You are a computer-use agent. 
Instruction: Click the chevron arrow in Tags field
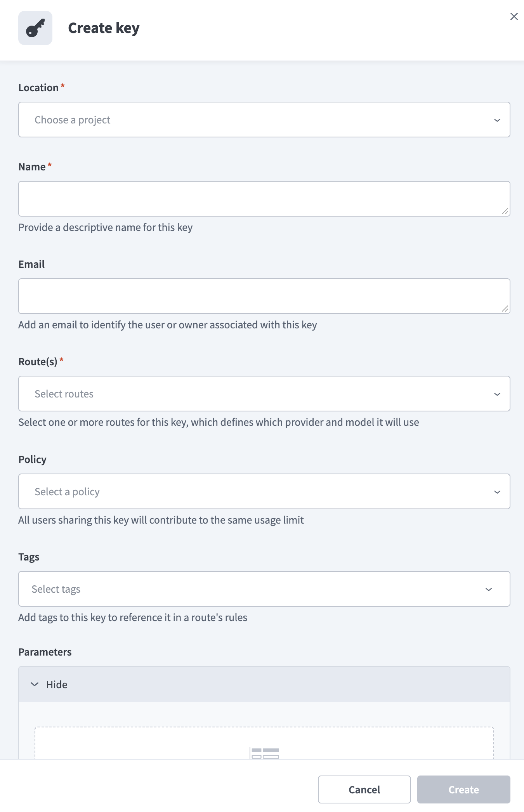[489, 589]
